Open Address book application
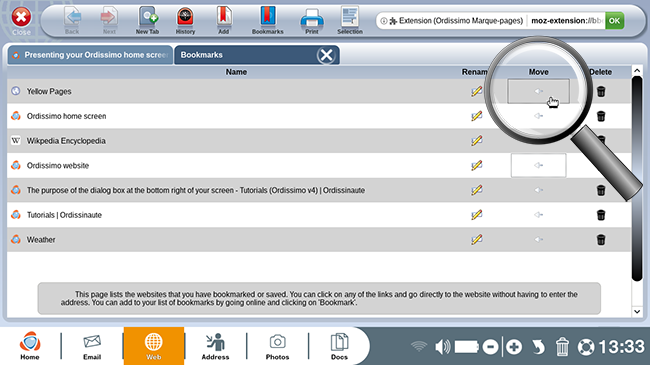The width and height of the screenshot is (650, 365). (x=215, y=346)
